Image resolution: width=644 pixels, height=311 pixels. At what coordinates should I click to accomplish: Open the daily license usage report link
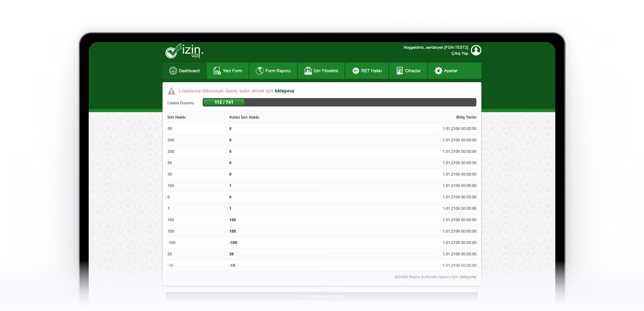coord(468,277)
